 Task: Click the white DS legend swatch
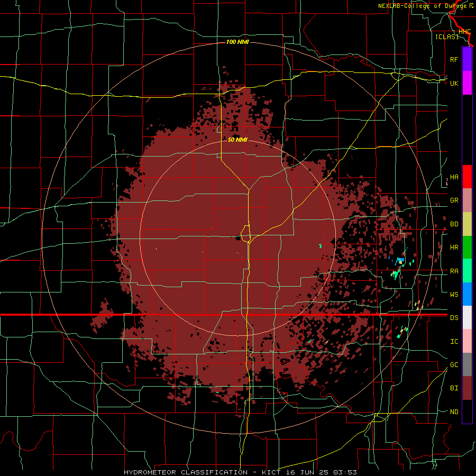pyautogui.click(x=467, y=317)
